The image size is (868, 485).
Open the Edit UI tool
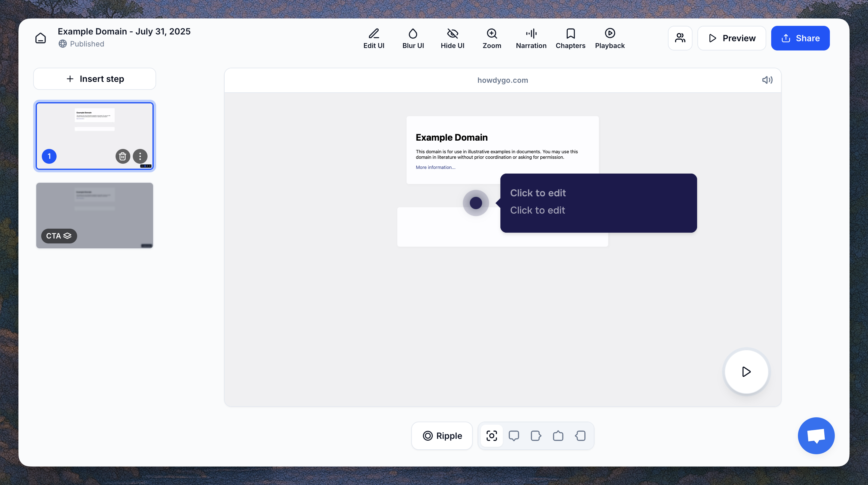point(374,38)
